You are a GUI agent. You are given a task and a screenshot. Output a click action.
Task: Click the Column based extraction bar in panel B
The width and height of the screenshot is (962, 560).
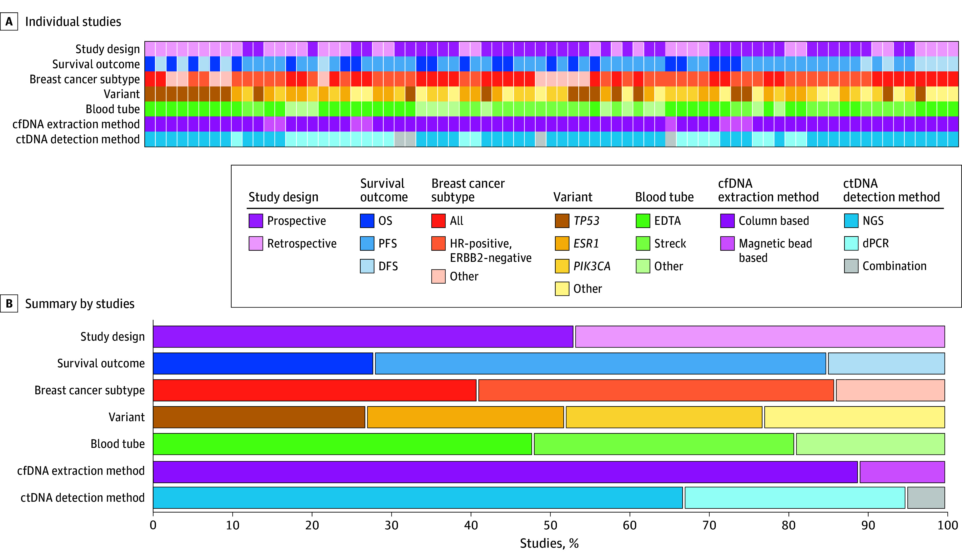(x=505, y=472)
